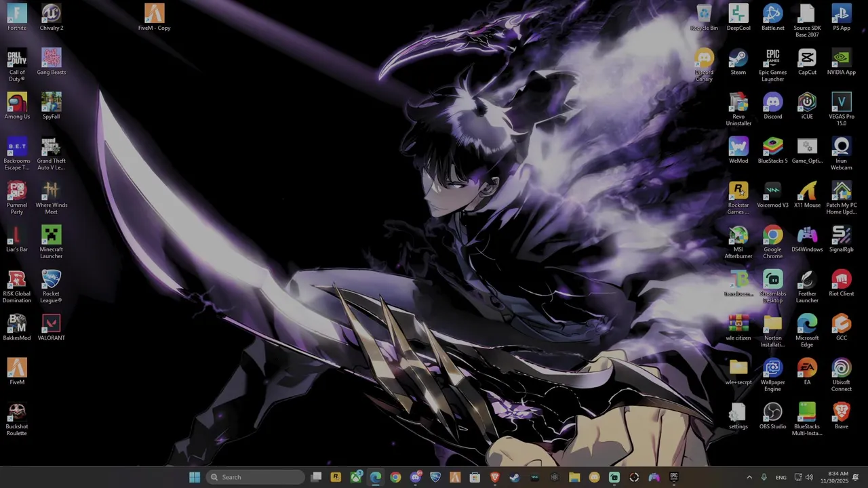This screenshot has height=488, width=868.
Task: Launch VEGAS Pro 15.0 from desktop
Action: point(842,109)
